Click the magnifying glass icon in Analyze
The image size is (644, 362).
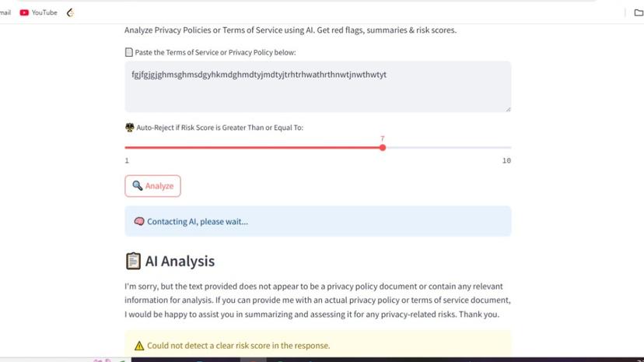(x=137, y=186)
